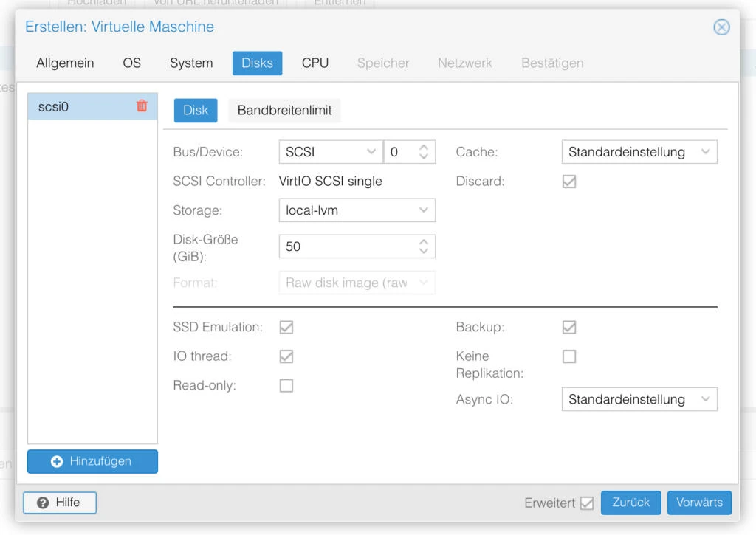This screenshot has height=535, width=756.
Task: Open Hilfe for help documentation
Action: [x=60, y=503]
